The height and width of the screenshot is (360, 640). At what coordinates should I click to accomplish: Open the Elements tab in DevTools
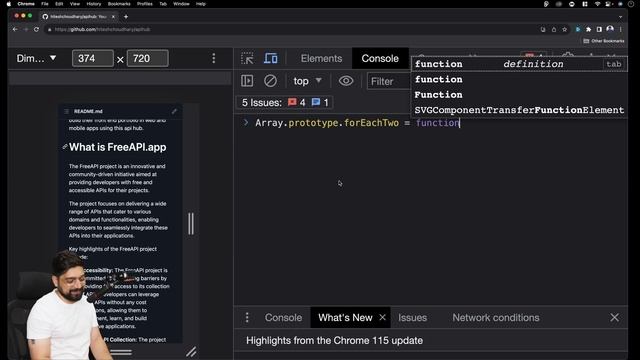click(x=321, y=58)
